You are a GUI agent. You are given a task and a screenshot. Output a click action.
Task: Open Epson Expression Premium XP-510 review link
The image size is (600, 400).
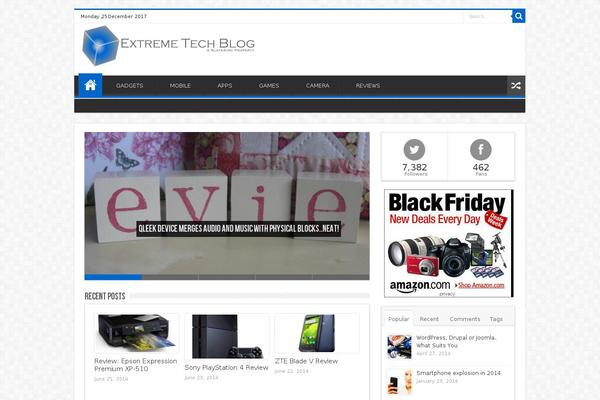pyautogui.click(x=135, y=365)
